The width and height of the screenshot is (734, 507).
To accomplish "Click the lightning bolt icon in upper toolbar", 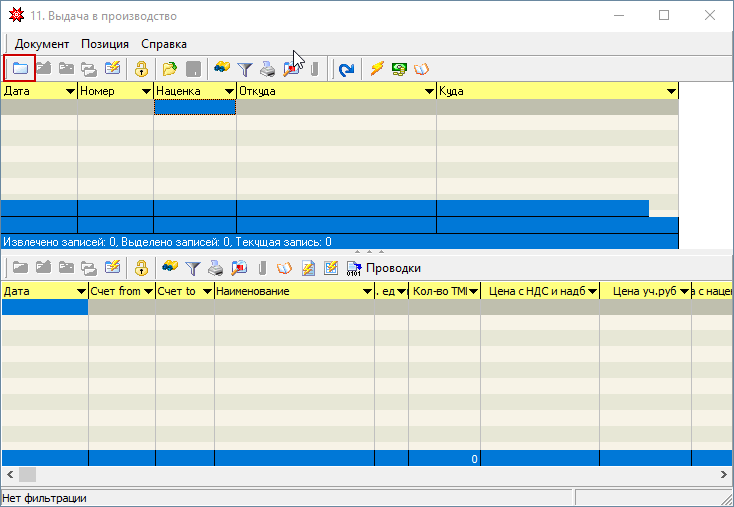I will click(377, 70).
